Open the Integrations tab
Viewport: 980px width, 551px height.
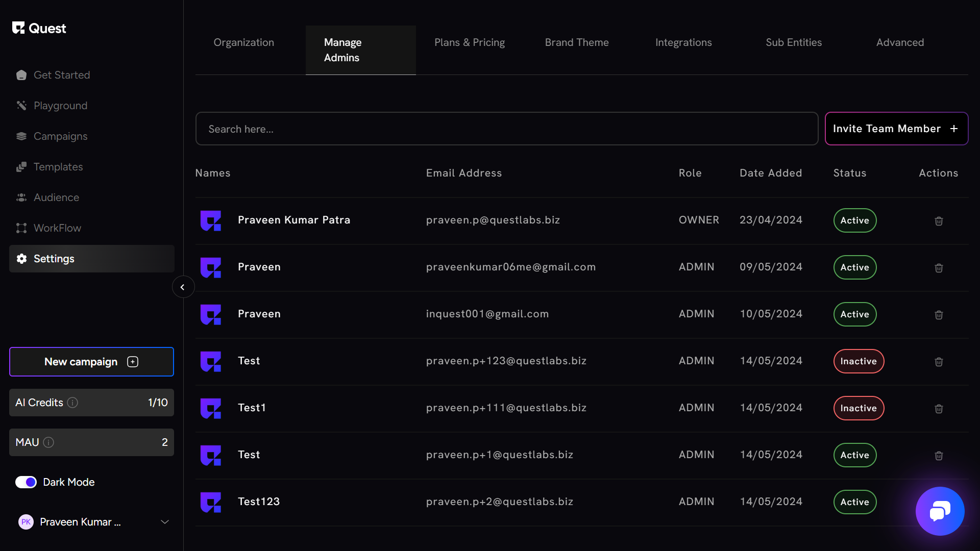click(683, 42)
